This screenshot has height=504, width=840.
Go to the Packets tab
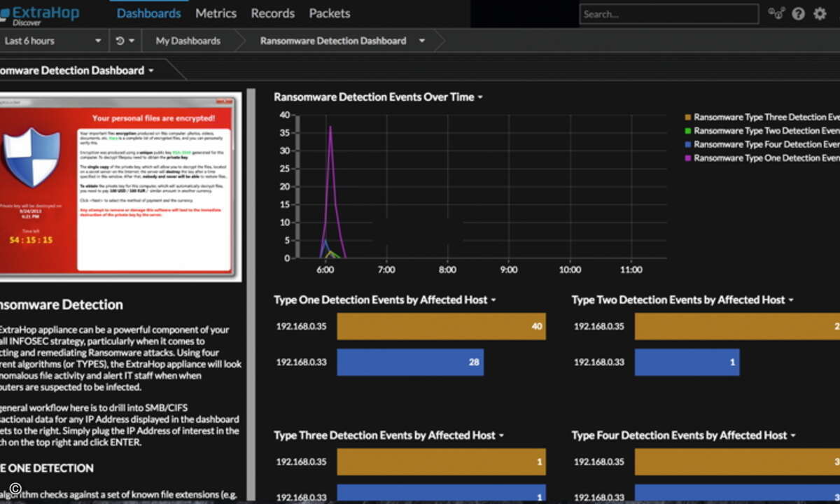click(x=329, y=13)
